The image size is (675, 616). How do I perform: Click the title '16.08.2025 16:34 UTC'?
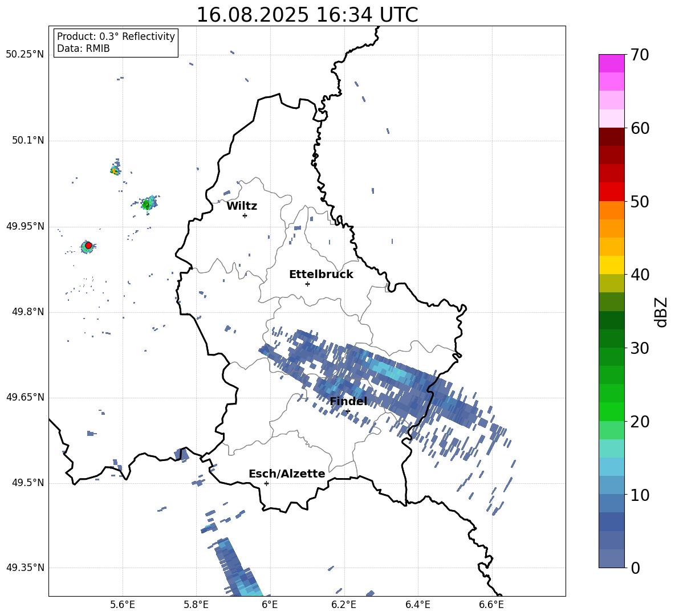click(307, 15)
